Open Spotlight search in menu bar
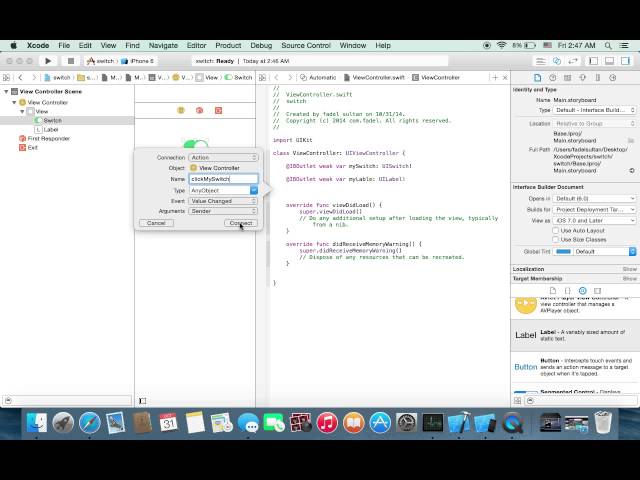This screenshot has width=640, height=480. [x=608, y=45]
